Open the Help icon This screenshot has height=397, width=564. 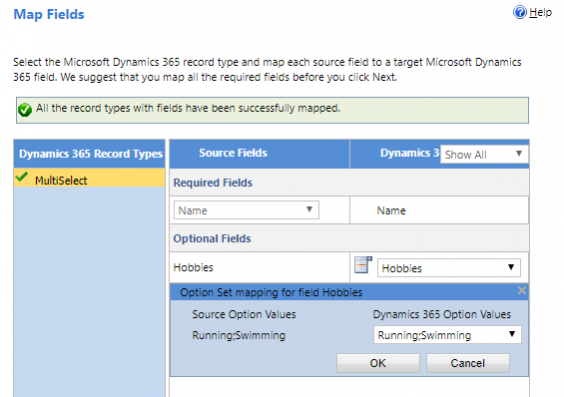[520, 13]
